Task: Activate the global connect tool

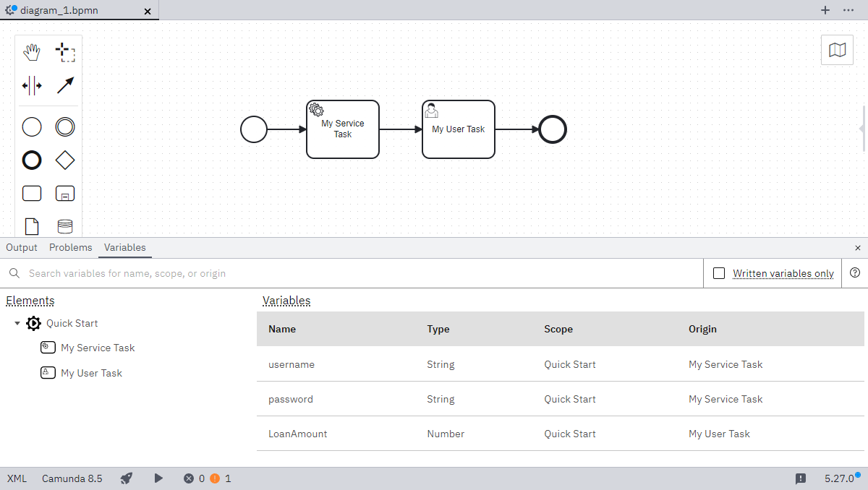Action: (x=65, y=85)
